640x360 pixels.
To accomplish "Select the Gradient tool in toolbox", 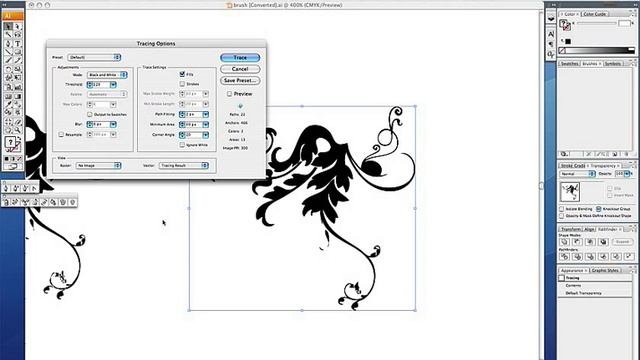I will 18,96.
